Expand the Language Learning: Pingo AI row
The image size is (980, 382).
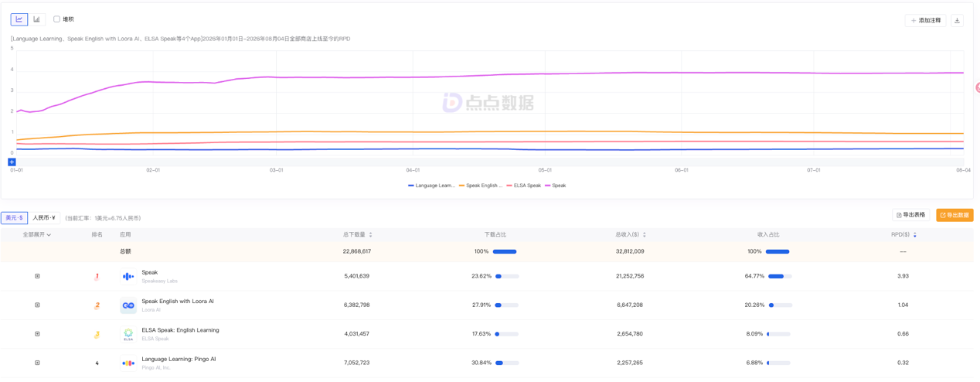37,363
